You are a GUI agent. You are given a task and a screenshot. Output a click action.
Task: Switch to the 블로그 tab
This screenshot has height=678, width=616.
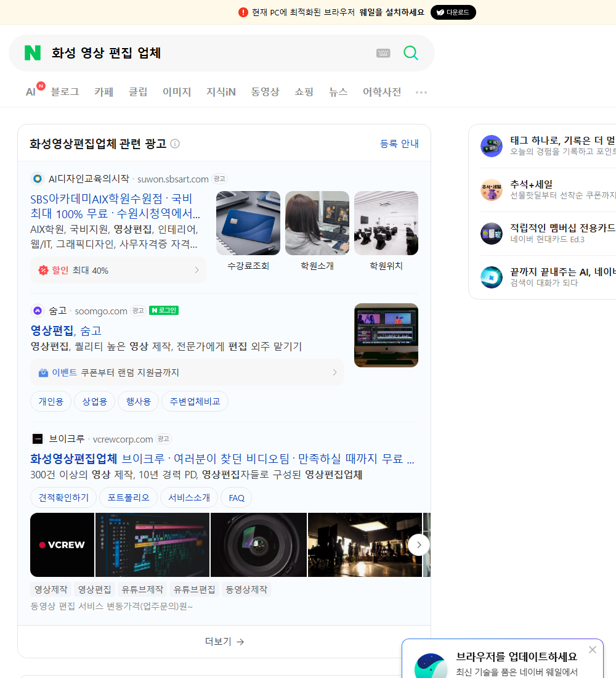click(65, 92)
